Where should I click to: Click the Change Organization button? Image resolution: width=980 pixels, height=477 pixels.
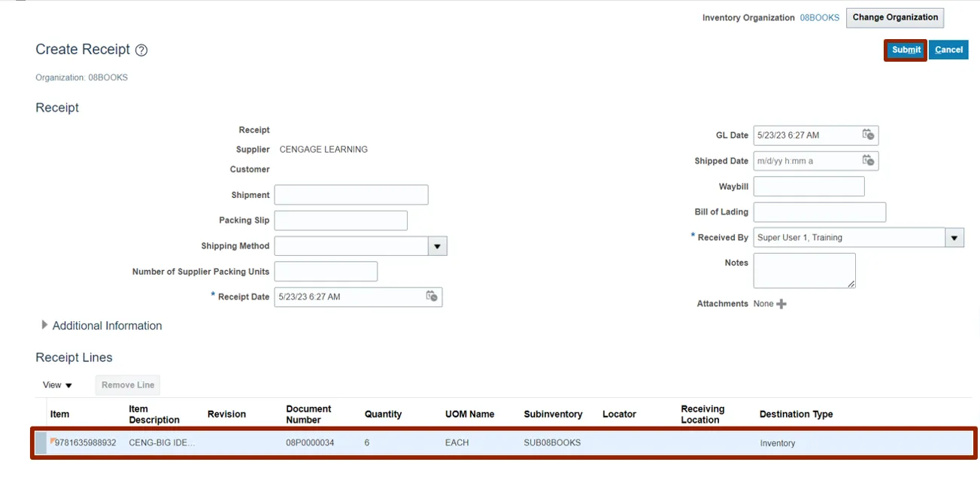pos(895,17)
